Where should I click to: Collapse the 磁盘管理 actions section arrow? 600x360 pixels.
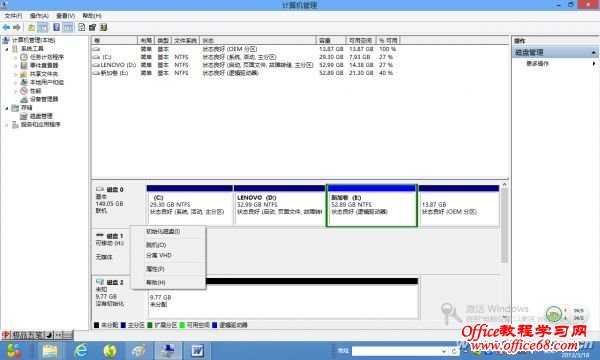click(x=593, y=52)
